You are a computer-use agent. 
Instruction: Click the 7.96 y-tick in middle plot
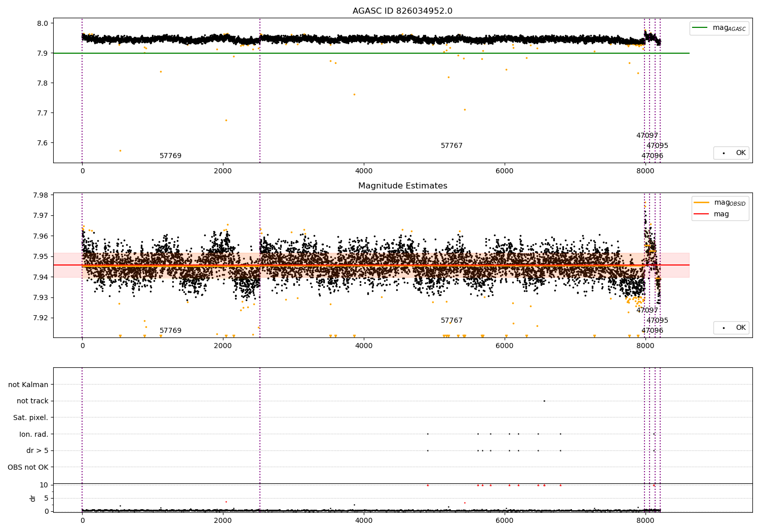[x=41, y=236]
